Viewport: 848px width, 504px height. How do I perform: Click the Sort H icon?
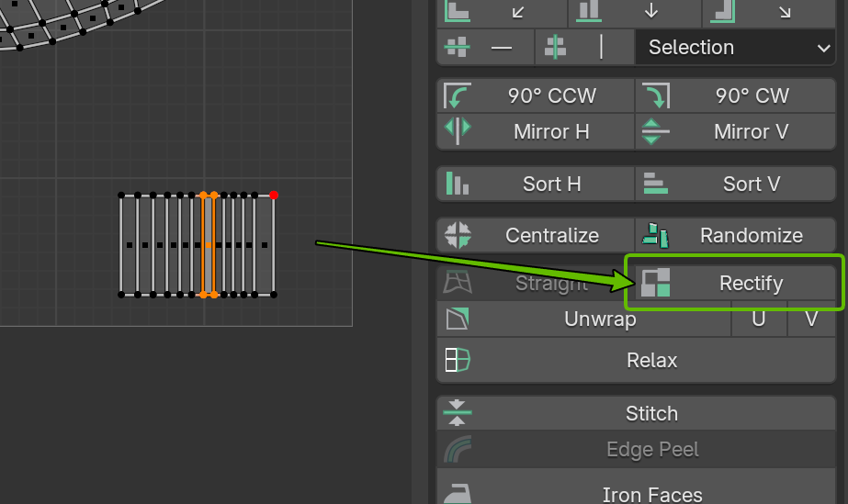pos(457,184)
